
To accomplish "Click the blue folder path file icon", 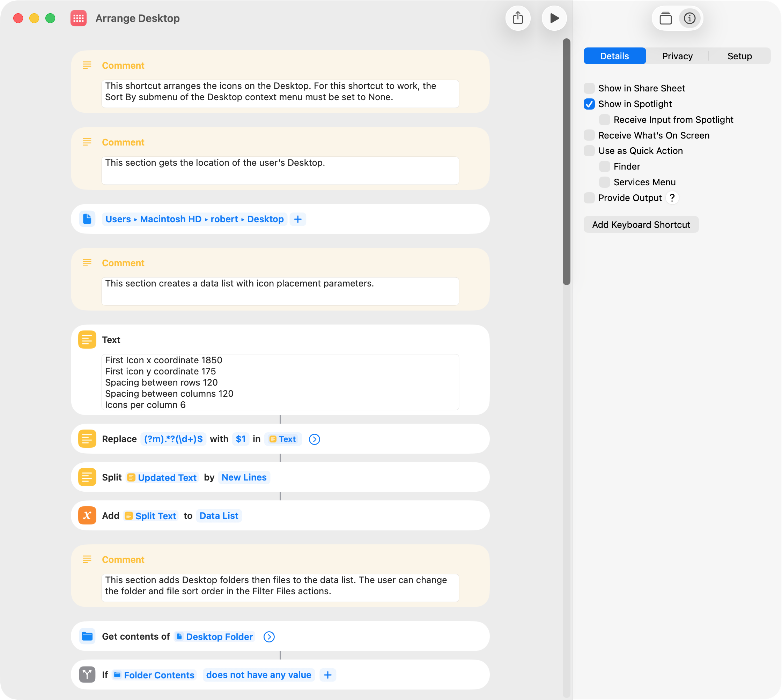I will pos(87,219).
